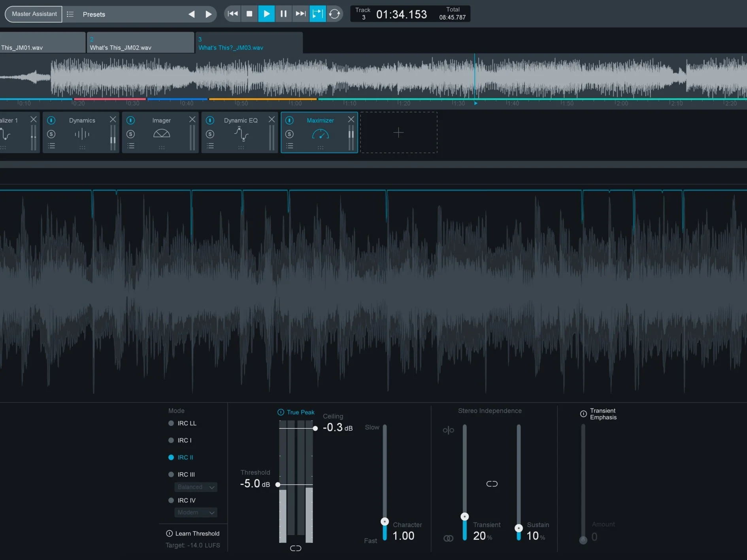The height and width of the screenshot is (560, 747).
Task: Launch Master Assistant
Action: point(34,14)
